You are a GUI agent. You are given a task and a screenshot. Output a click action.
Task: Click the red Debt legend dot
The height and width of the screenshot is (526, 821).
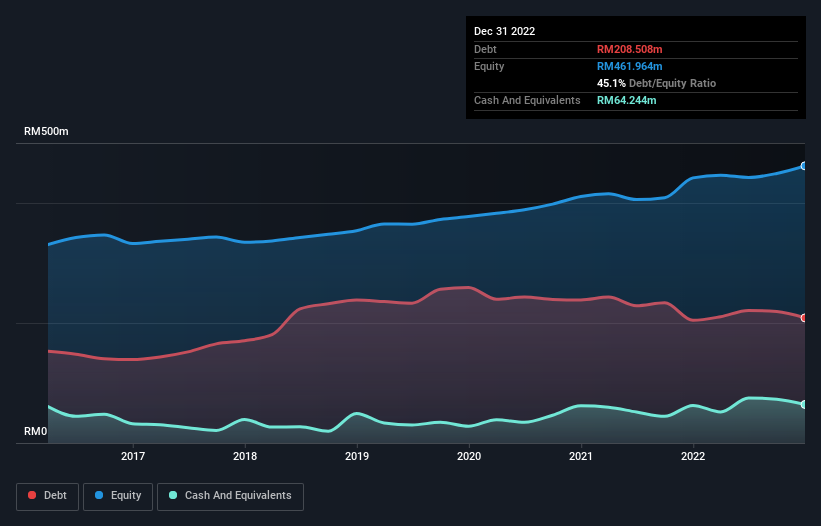point(32,495)
